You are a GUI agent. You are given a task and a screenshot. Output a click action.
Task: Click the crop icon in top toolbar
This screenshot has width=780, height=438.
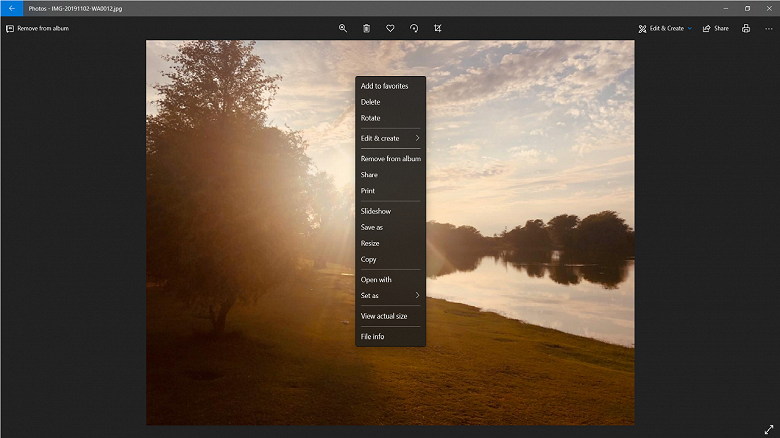click(438, 28)
